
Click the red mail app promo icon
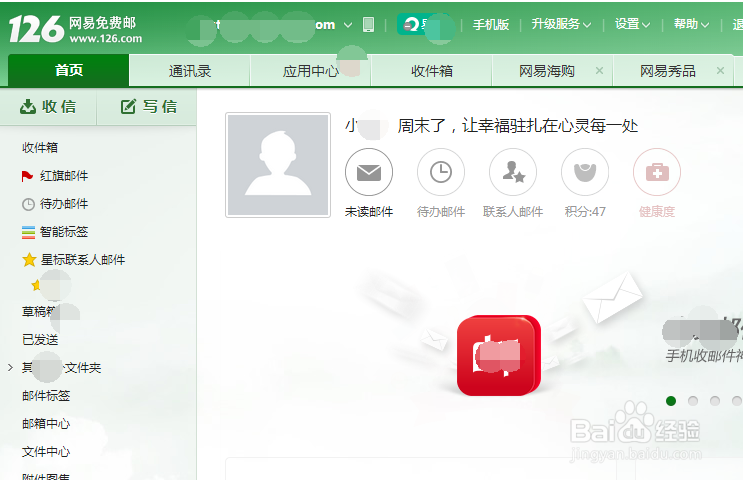[498, 355]
